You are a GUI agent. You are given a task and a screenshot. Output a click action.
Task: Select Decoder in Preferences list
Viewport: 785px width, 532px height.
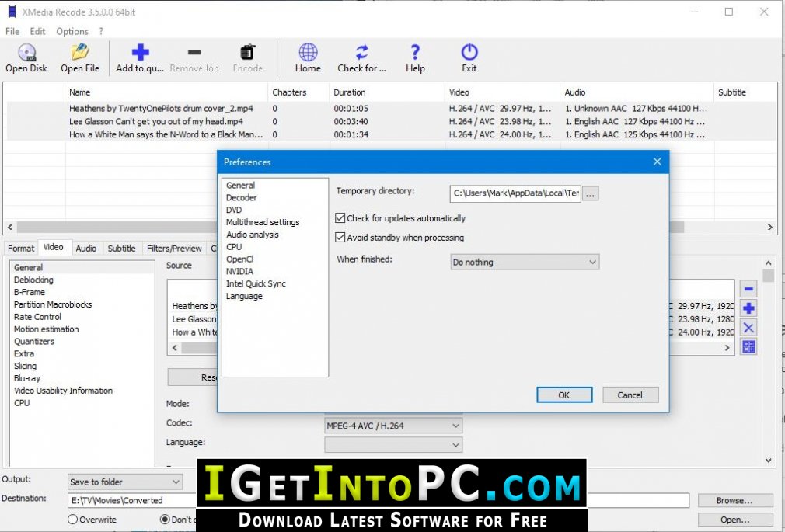tap(241, 198)
